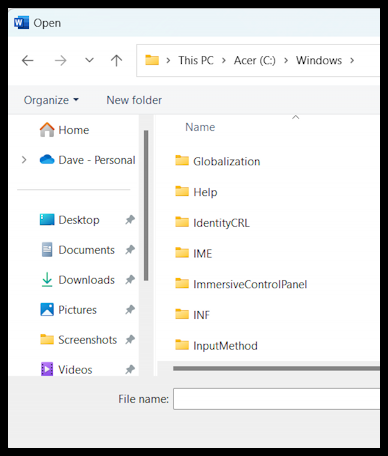Image resolution: width=388 pixels, height=456 pixels.
Task: Sort by the Name column header
Action: tap(200, 127)
